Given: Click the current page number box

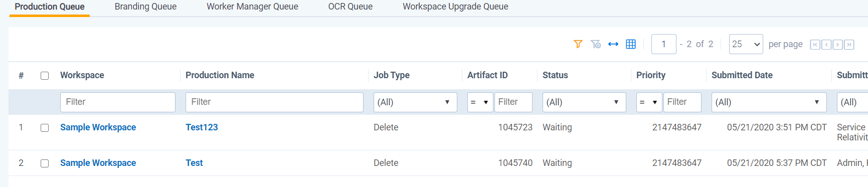Looking at the screenshot, I should [x=664, y=44].
